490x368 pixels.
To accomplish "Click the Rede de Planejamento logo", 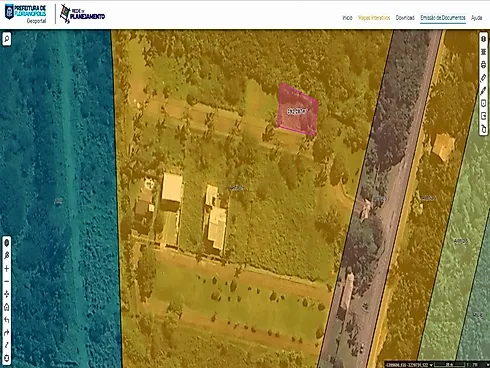I will (82, 14).
